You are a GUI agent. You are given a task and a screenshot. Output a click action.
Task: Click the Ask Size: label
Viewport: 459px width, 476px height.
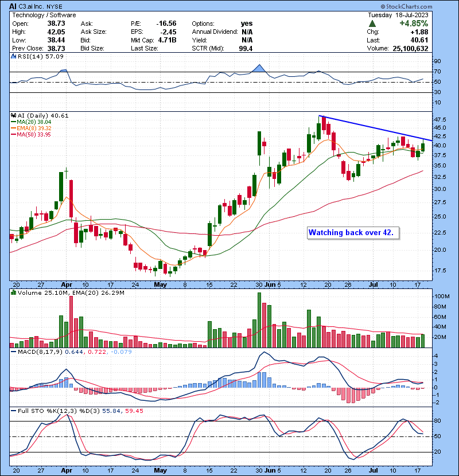coord(94,32)
